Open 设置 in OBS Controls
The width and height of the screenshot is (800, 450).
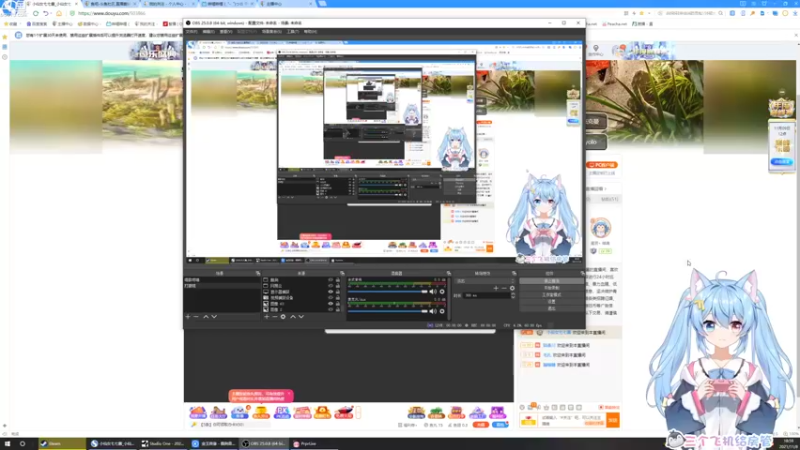tap(552, 302)
